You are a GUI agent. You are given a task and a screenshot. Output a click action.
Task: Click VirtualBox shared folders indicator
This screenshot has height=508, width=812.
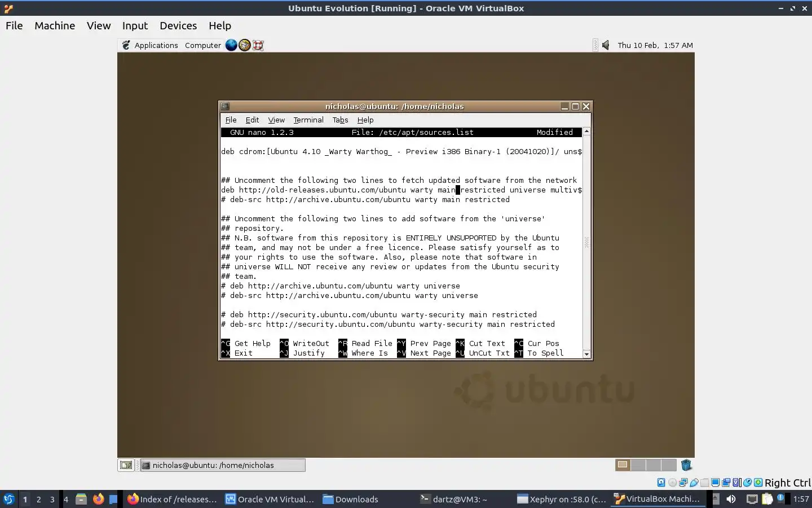coord(704,483)
